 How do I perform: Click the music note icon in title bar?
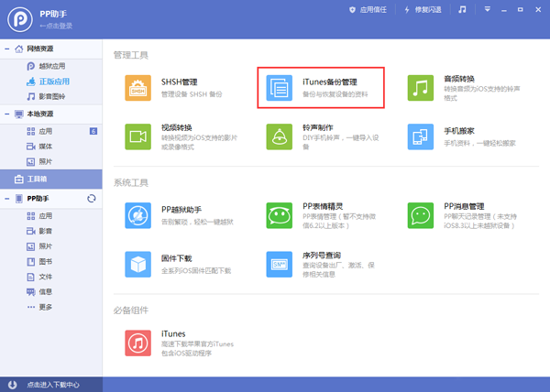point(462,9)
